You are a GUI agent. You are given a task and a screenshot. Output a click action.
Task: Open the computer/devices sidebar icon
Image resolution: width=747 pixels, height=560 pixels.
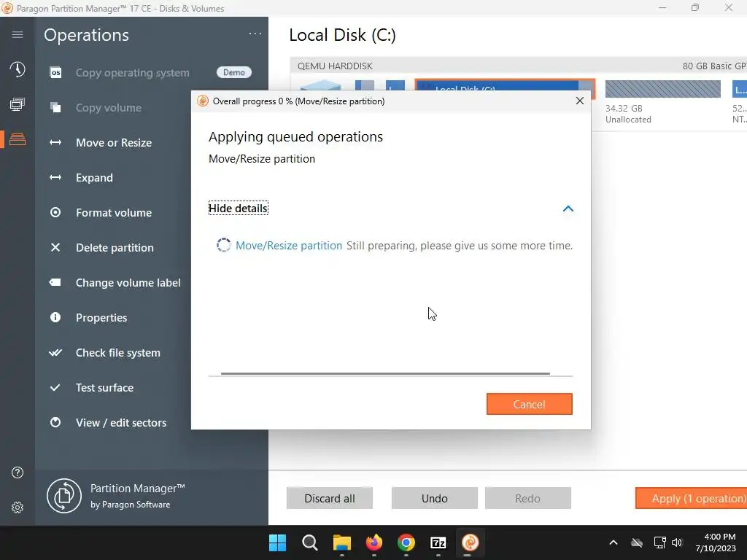[x=18, y=104]
